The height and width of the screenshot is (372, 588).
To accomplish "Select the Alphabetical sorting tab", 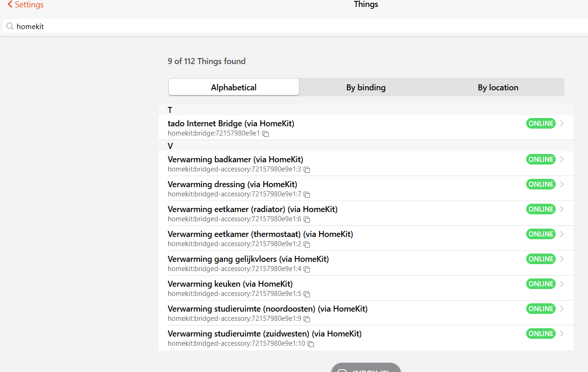I will point(234,87).
